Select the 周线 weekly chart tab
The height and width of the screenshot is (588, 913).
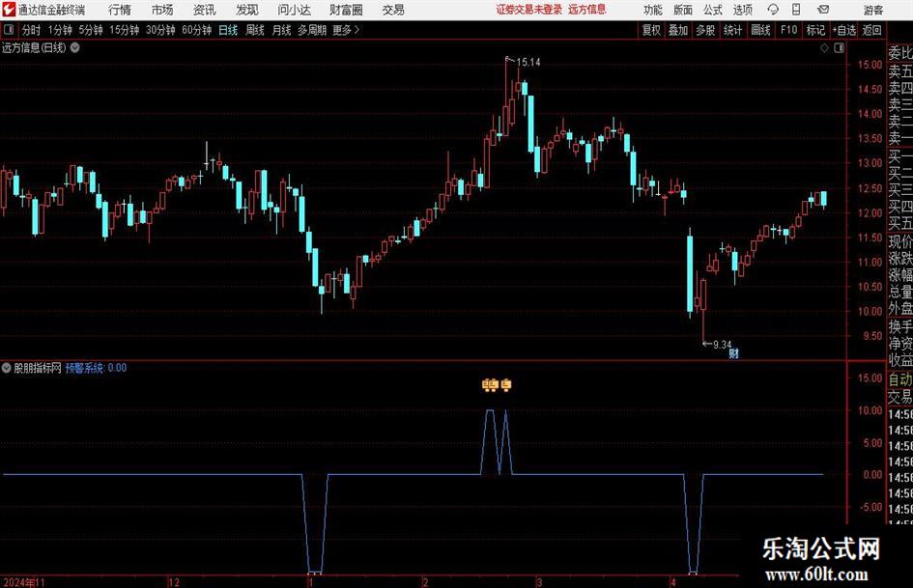click(x=255, y=30)
